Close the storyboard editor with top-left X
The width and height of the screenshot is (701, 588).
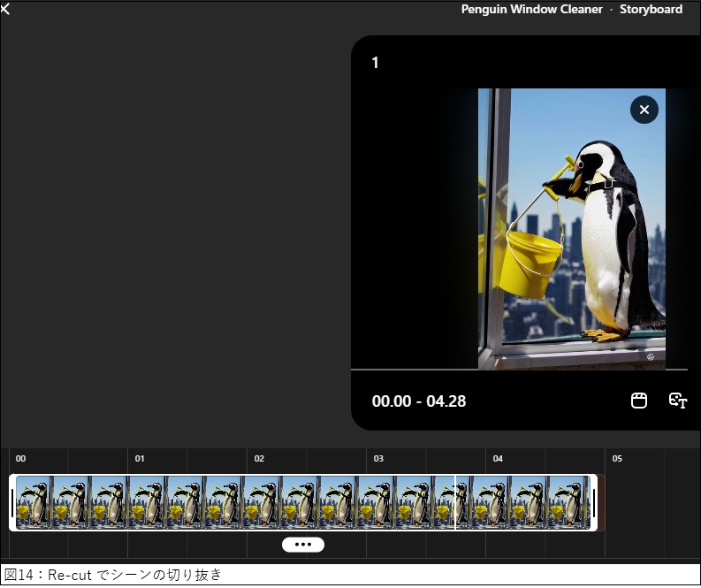coord(5,9)
